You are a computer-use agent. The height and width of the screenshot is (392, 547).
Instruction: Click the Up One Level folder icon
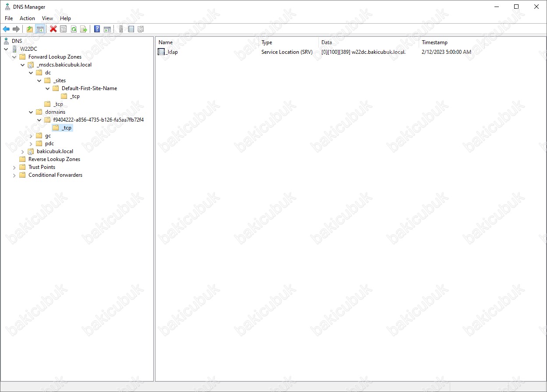click(x=30, y=29)
